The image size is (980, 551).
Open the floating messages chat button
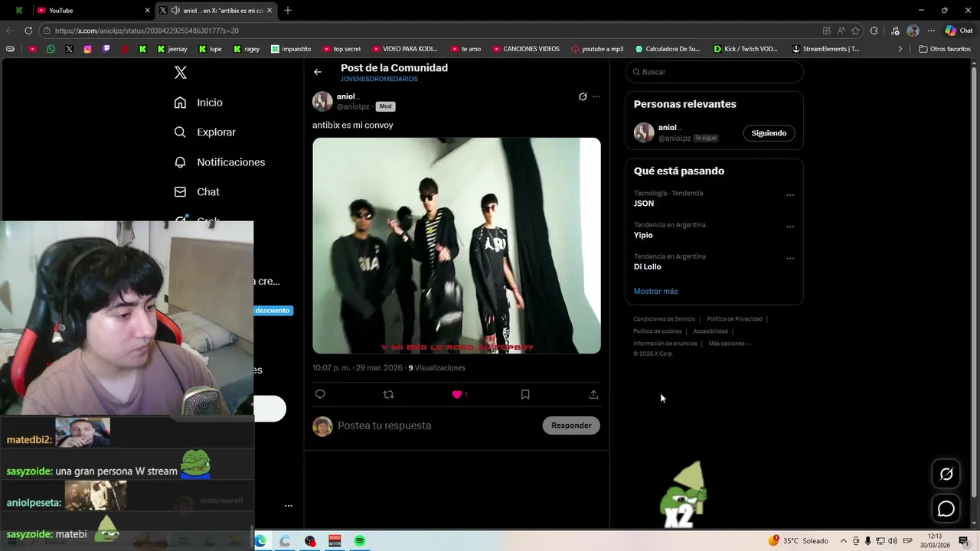946,509
